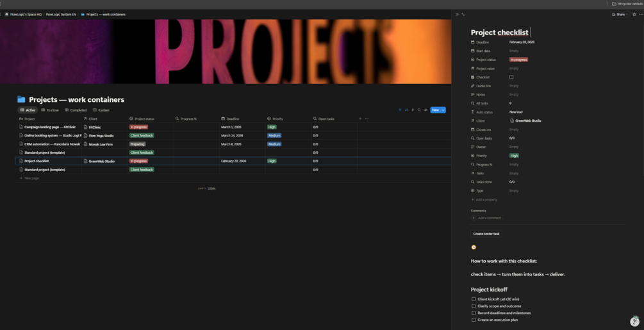This screenshot has width=644, height=330.
Task: Check Clarify scope and outcome item
Action: pyautogui.click(x=474, y=306)
